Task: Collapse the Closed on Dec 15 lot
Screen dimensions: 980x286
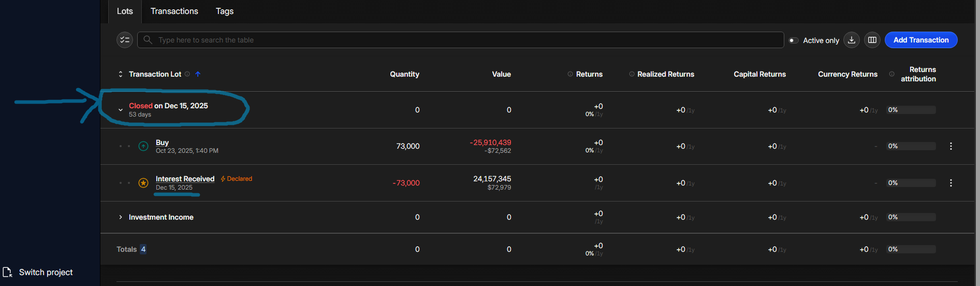Action: point(121,110)
